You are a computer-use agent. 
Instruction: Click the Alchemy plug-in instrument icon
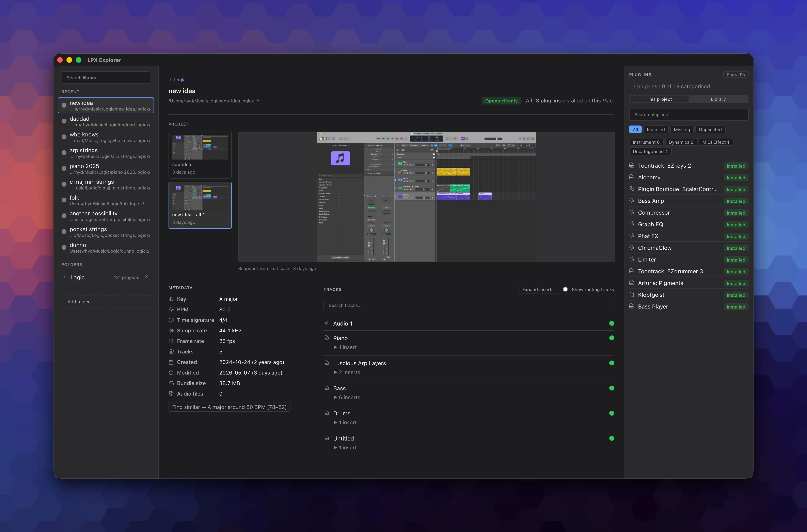point(632,177)
